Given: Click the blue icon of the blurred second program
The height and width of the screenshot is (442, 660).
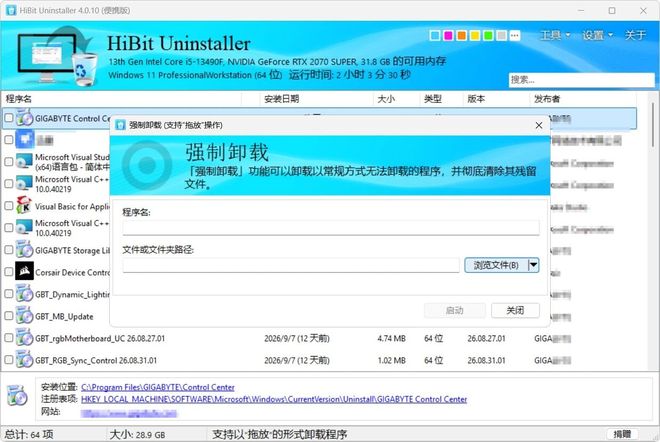Looking at the screenshot, I should point(25,139).
